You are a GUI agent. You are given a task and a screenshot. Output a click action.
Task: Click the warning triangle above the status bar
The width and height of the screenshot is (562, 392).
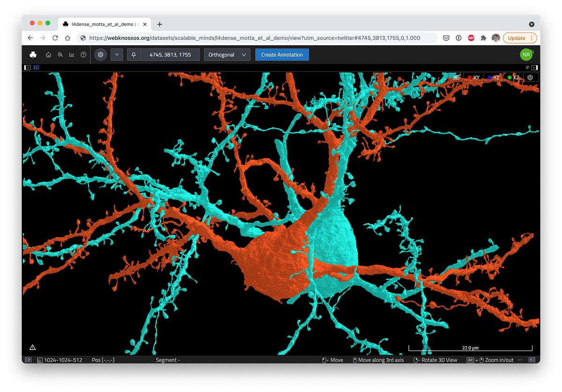point(32,347)
